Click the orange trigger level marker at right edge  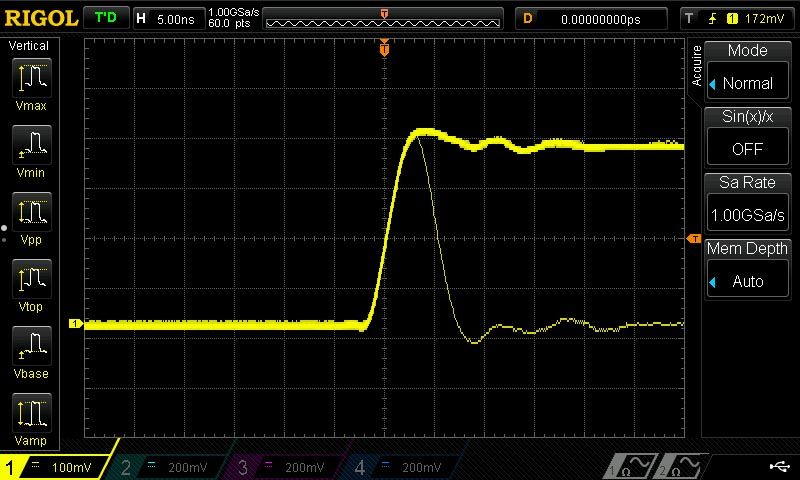click(693, 238)
